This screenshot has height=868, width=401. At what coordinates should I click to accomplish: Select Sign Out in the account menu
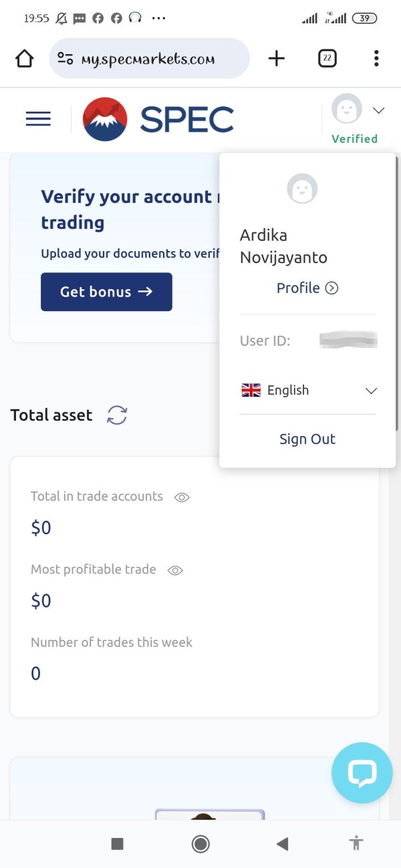(x=307, y=439)
